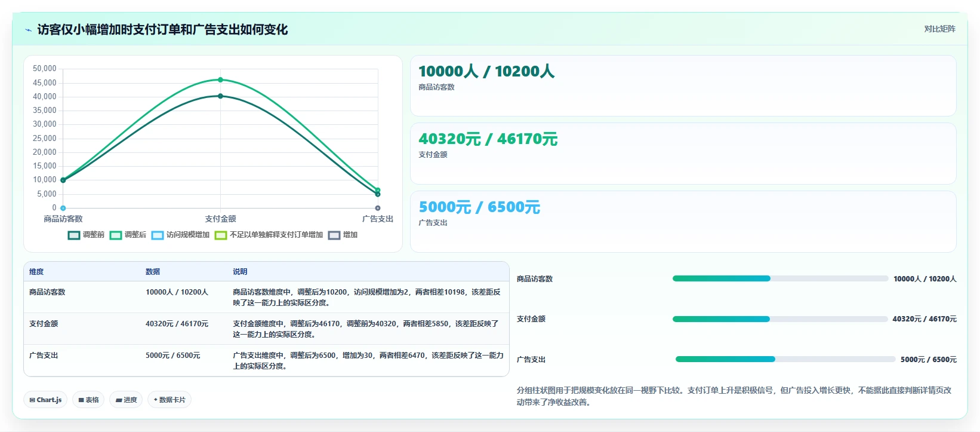Screen dimensions: 980x432
Task: Click the 调整前 peak point at 支付金额
Action: pos(220,96)
